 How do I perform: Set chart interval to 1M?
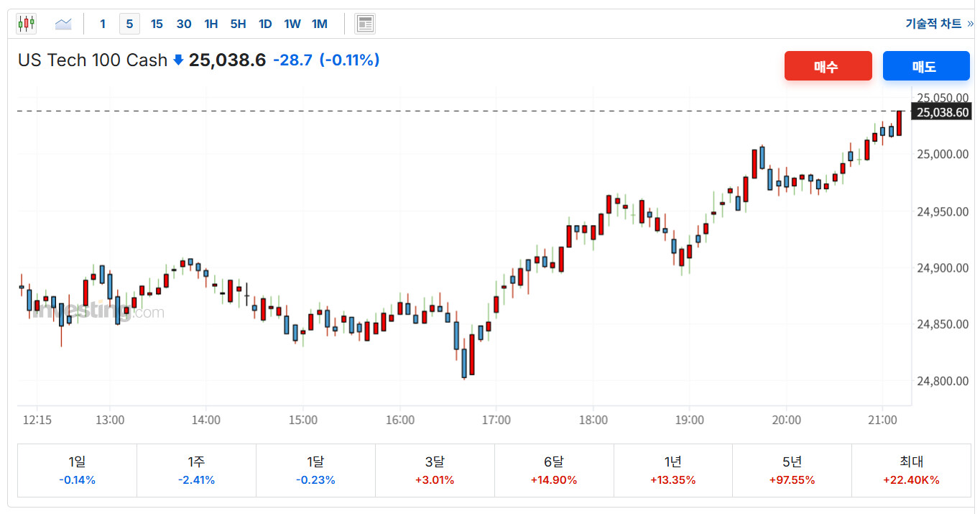(x=320, y=24)
